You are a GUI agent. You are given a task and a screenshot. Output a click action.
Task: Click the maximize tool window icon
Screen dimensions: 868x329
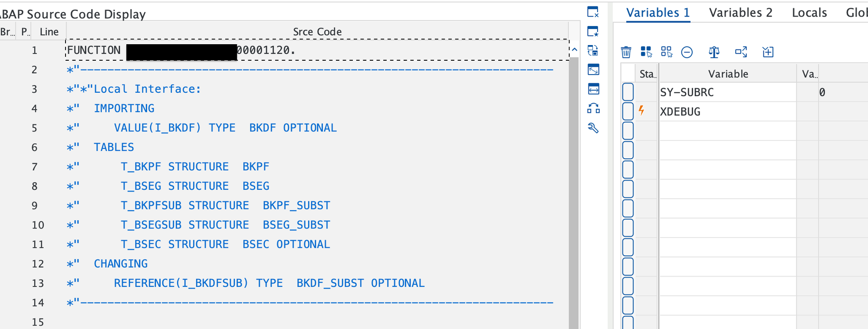pyautogui.click(x=593, y=69)
